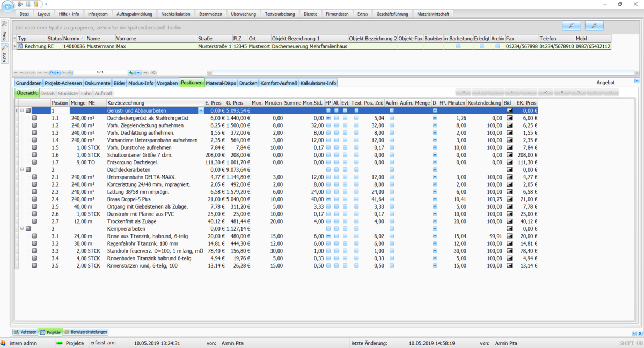This screenshot has width=644, height=348.
Task: Click the X cancel button in positions navigator
Action: [561, 93]
